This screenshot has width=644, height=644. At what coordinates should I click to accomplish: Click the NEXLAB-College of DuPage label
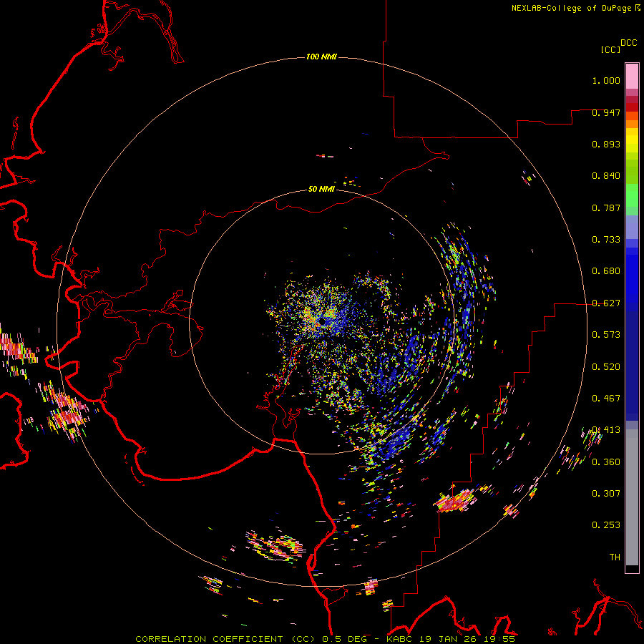(x=571, y=8)
